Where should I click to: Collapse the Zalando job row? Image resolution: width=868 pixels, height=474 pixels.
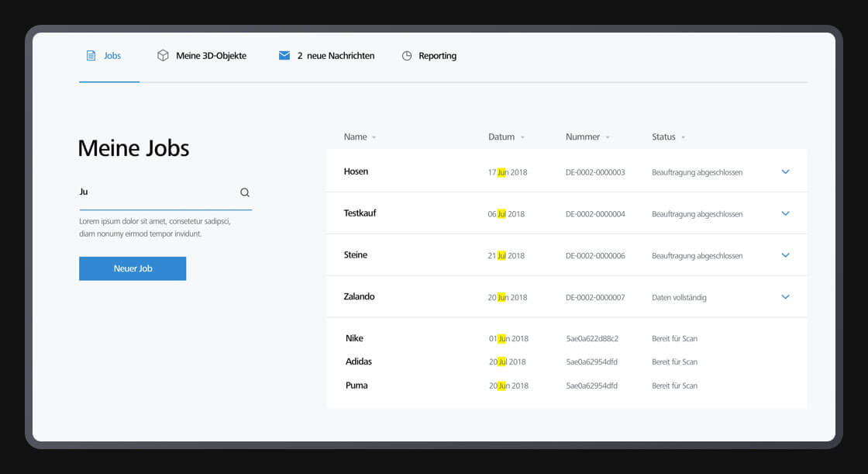[785, 297]
